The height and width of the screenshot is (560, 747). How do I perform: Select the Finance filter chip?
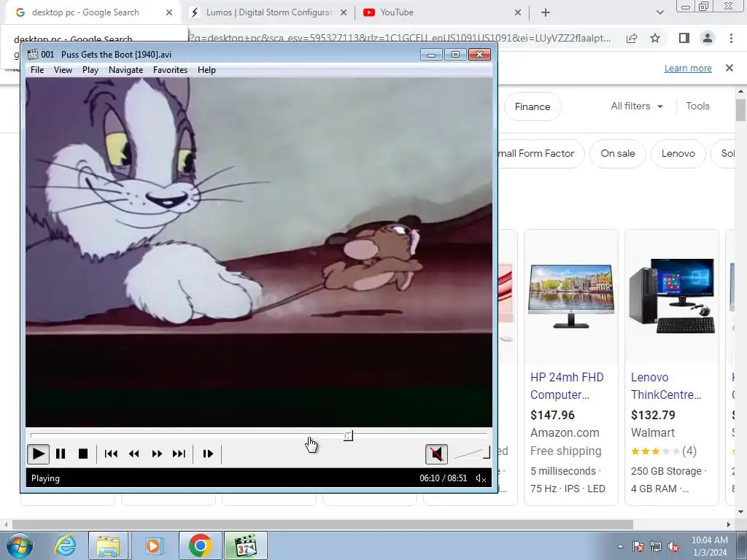coord(533,106)
